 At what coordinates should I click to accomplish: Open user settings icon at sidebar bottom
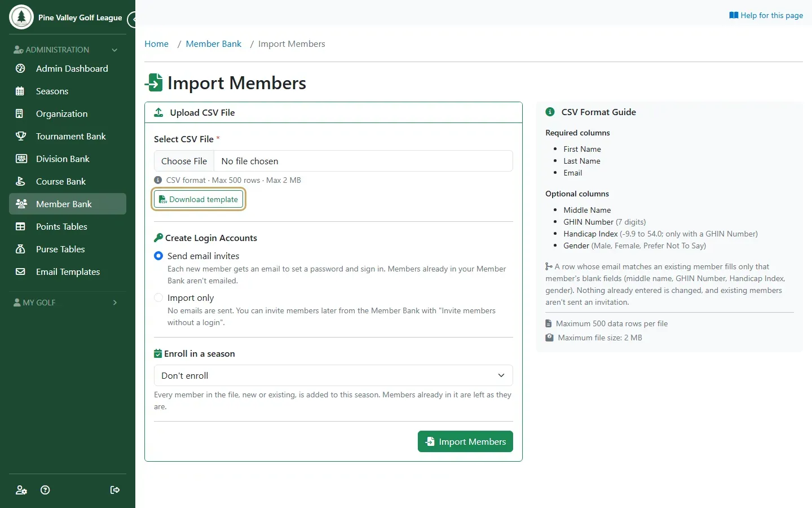21,490
